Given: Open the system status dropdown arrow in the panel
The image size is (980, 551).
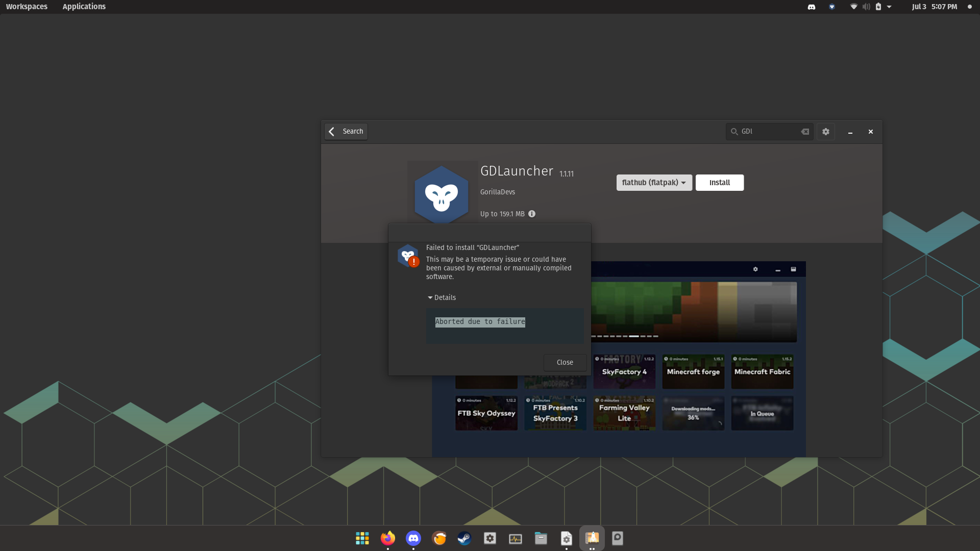Looking at the screenshot, I should [x=890, y=7].
